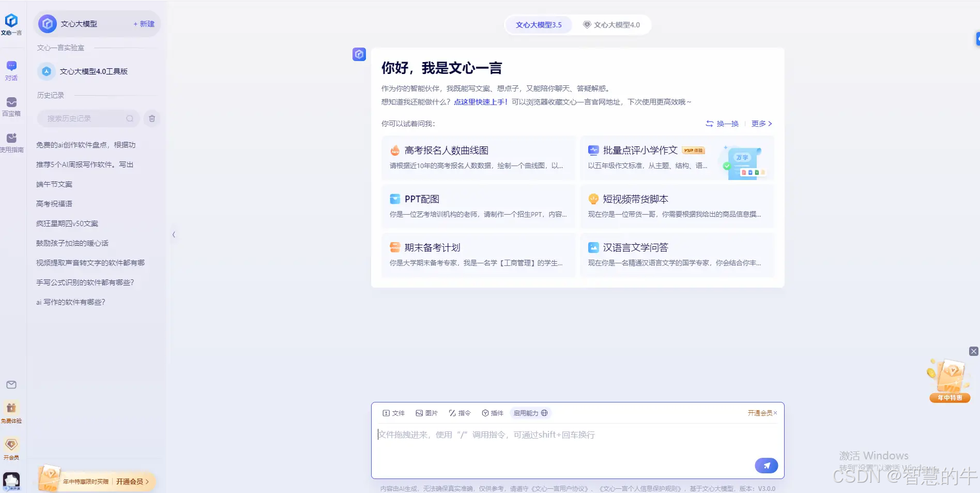The width and height of the screenshot is (980, 493).
Task: Click 换一换 to refresh suggestions
Action: pyautogui.click(x=722, y=124)
